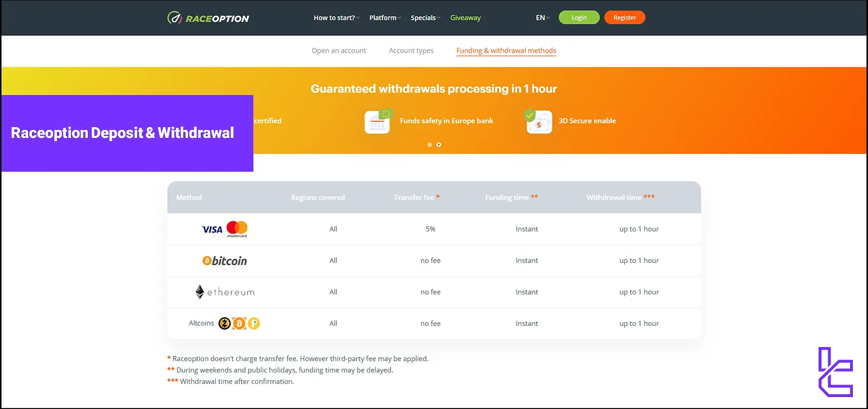Click up to 1 hour in Visa row
Image resolution: width=868 pixels, height=409 pixels.
[639, 229]
